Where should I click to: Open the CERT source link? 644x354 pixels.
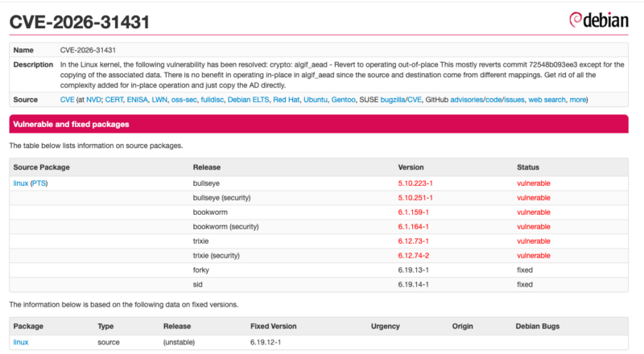coord(113,100)
